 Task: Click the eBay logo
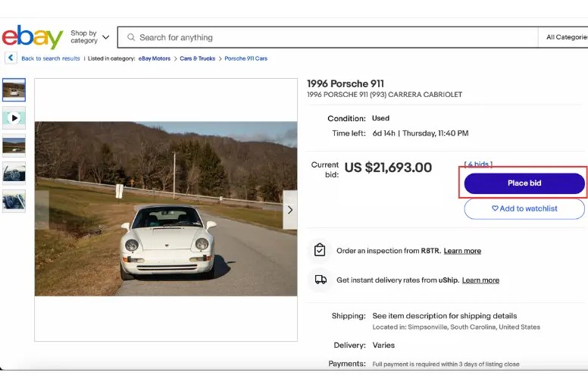point(33,36)
